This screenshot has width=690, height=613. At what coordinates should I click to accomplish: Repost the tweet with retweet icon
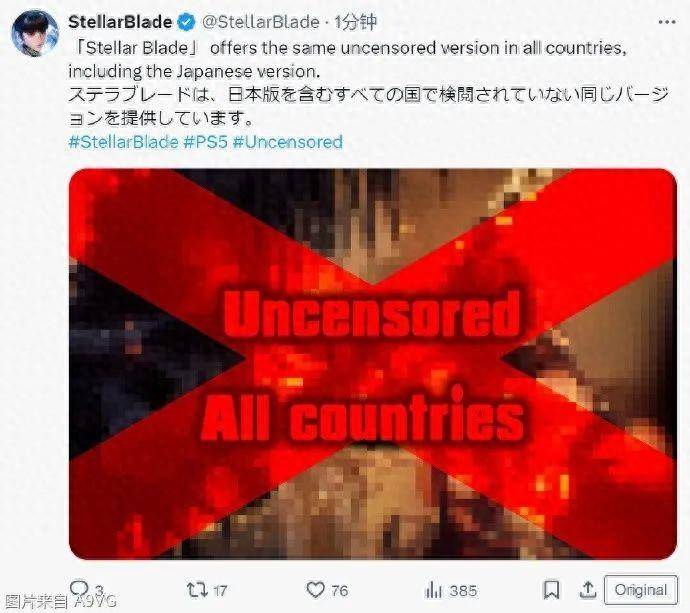click(196, 590)
